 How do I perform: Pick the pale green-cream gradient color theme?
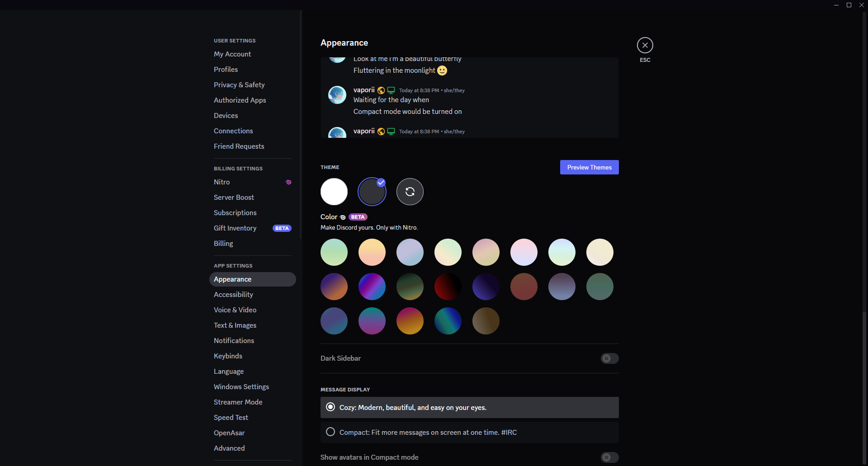tap(448, 252)
